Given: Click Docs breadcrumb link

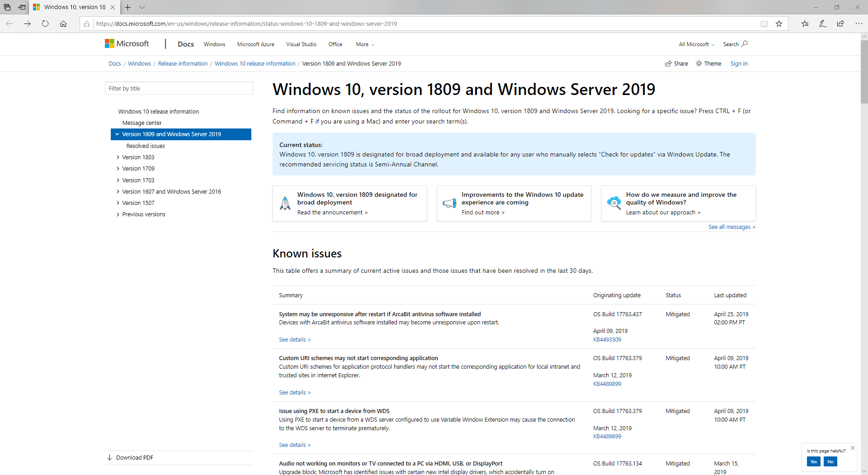Looking at the screenshot, I should [x=115, y=64].
